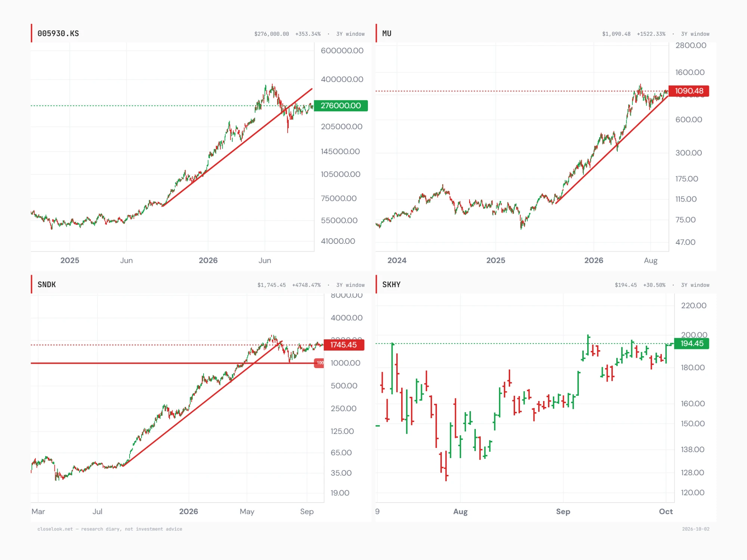Viewport: 747px width, 560px height.
Task: Click the 250.00 axis label on SNDK
Action: tap(344, 409)
